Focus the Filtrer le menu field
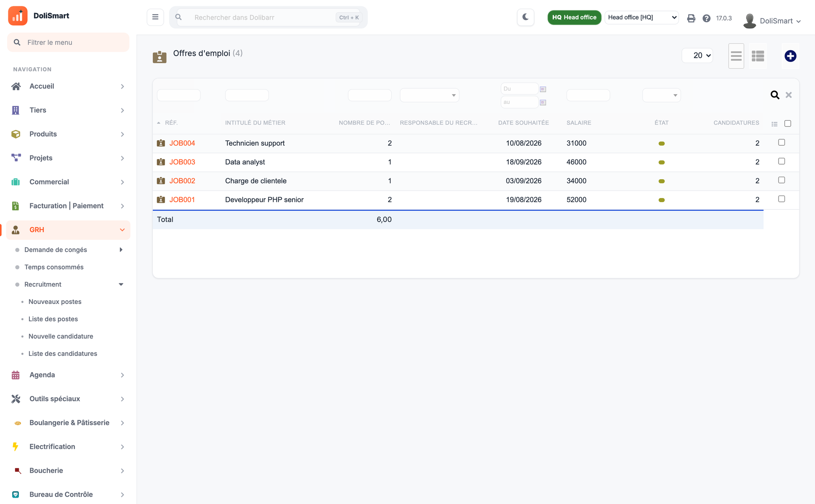The height and width of the screenshot is (504, 815). click(68, 42)
